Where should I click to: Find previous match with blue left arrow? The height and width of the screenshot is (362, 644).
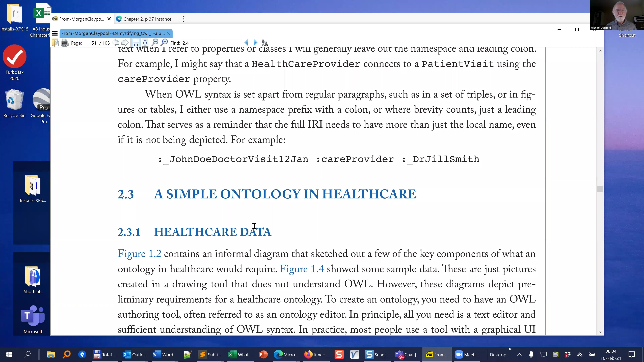246,42
